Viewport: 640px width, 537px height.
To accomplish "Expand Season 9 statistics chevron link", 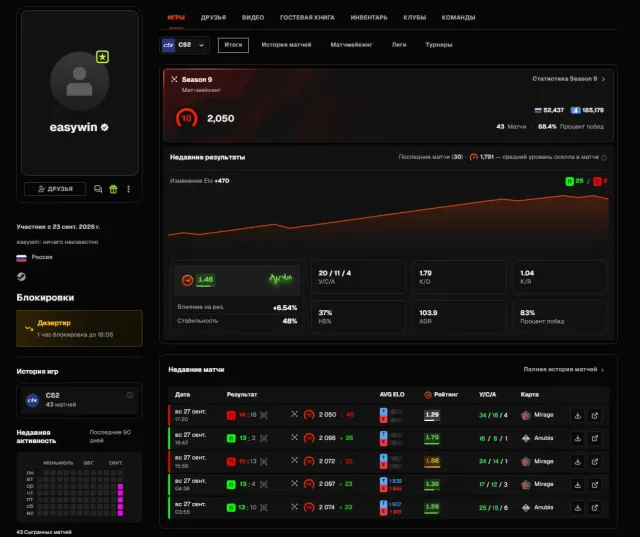I will (x=569, y=79).
